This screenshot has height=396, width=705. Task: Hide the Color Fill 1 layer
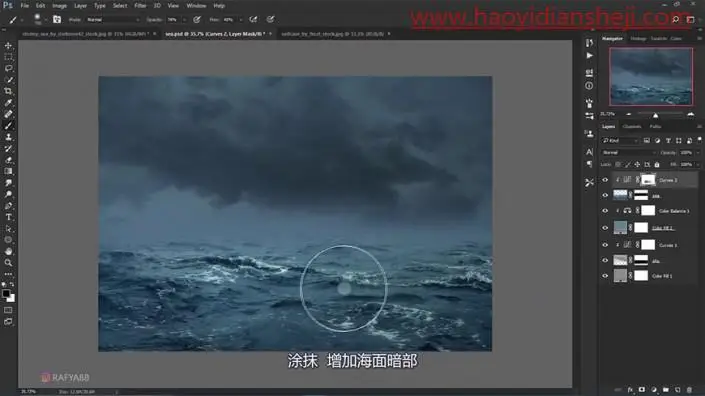coord(605,276)
